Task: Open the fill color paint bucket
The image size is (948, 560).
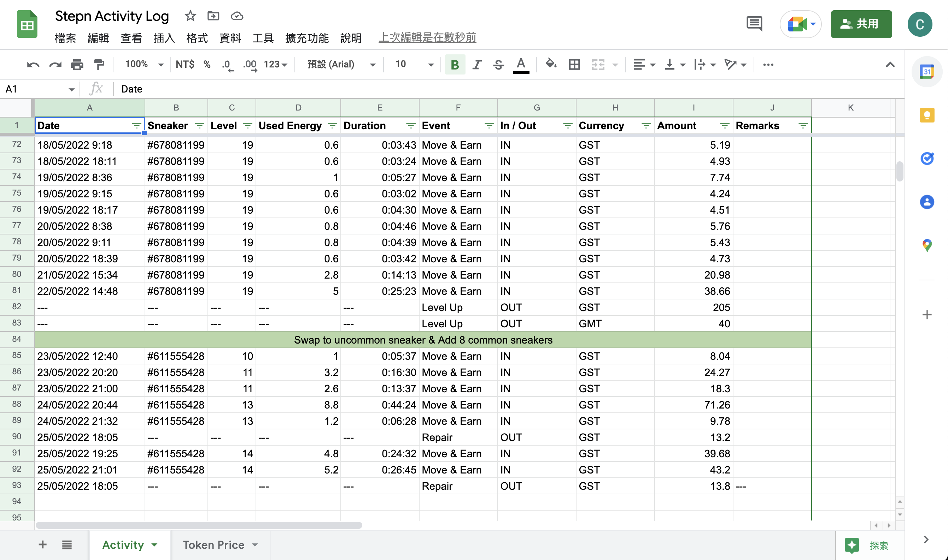Action: (x=551, y=64)
